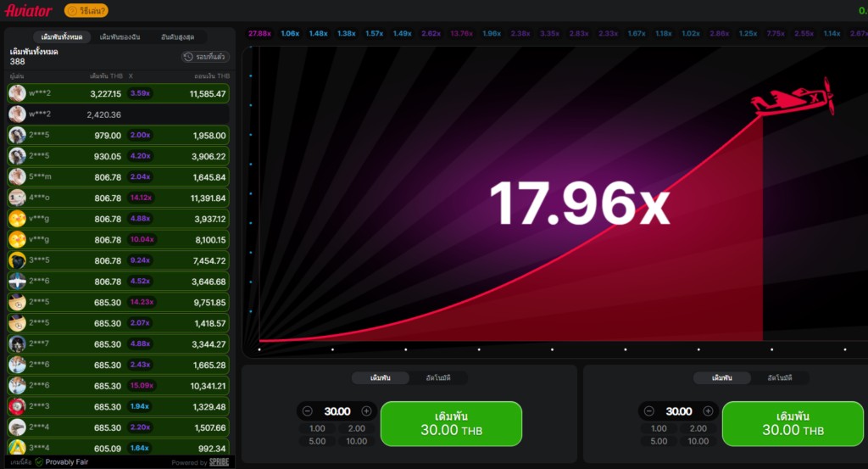Choose the 2.00 quick amount in second panel

coord(698,428)
